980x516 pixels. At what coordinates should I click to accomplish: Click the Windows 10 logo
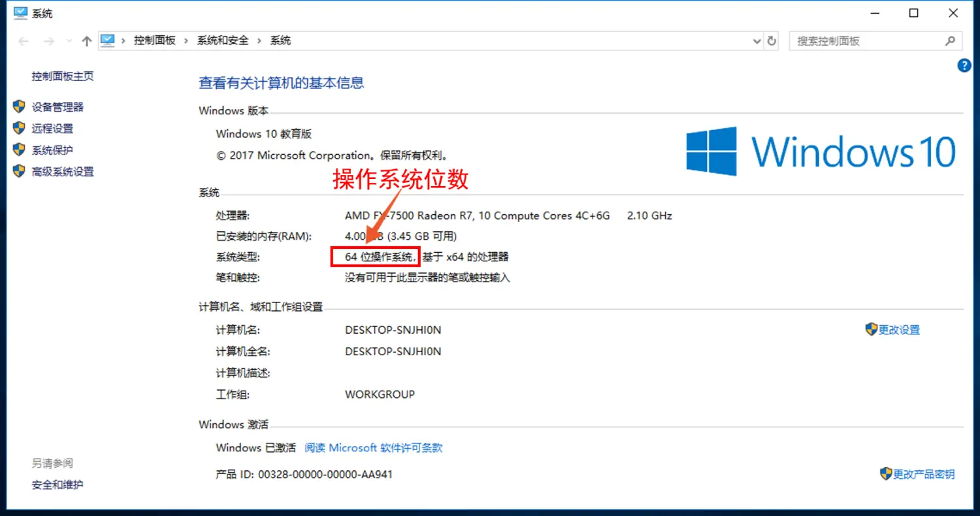click(821, 152)
